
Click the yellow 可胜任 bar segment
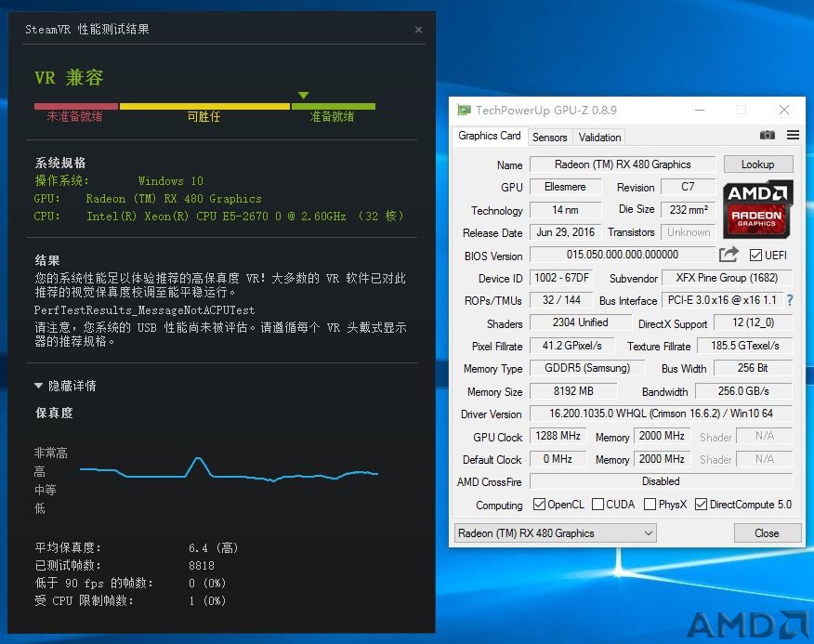(204, 107)
